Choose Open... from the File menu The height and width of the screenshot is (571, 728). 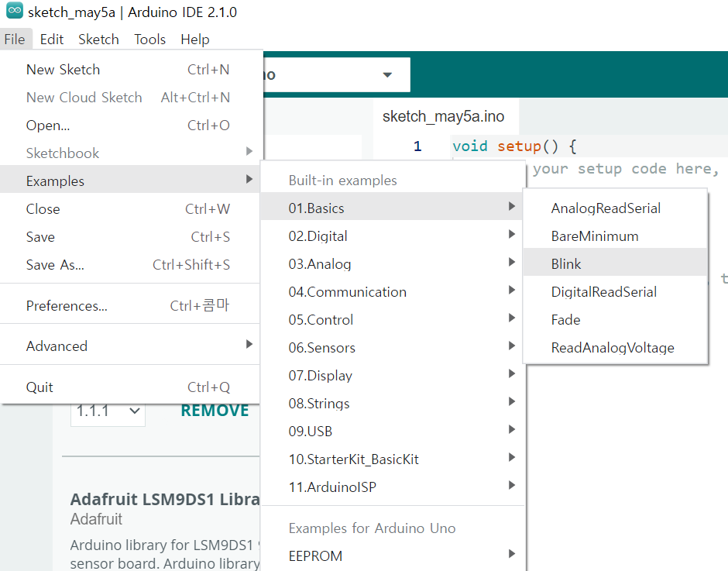130,126
